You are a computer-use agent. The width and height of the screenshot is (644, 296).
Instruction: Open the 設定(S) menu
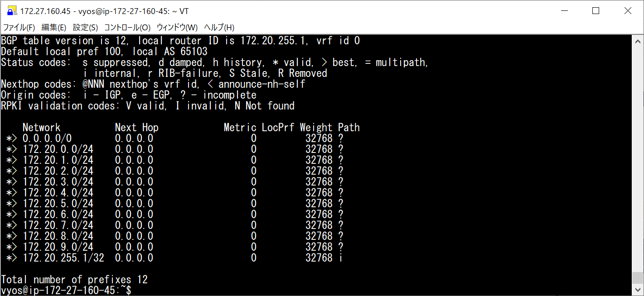click(x=85, y=27)
